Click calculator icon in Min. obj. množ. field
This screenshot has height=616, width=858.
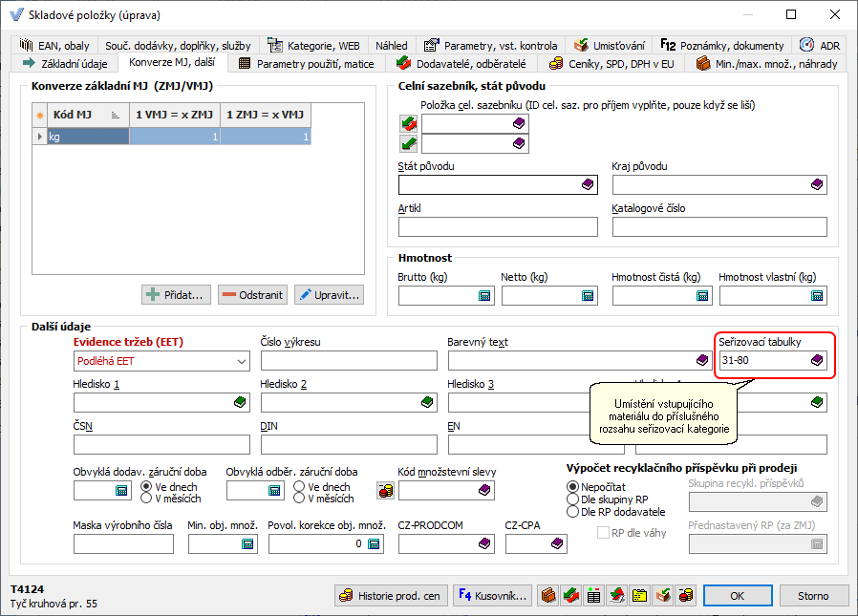247,544
